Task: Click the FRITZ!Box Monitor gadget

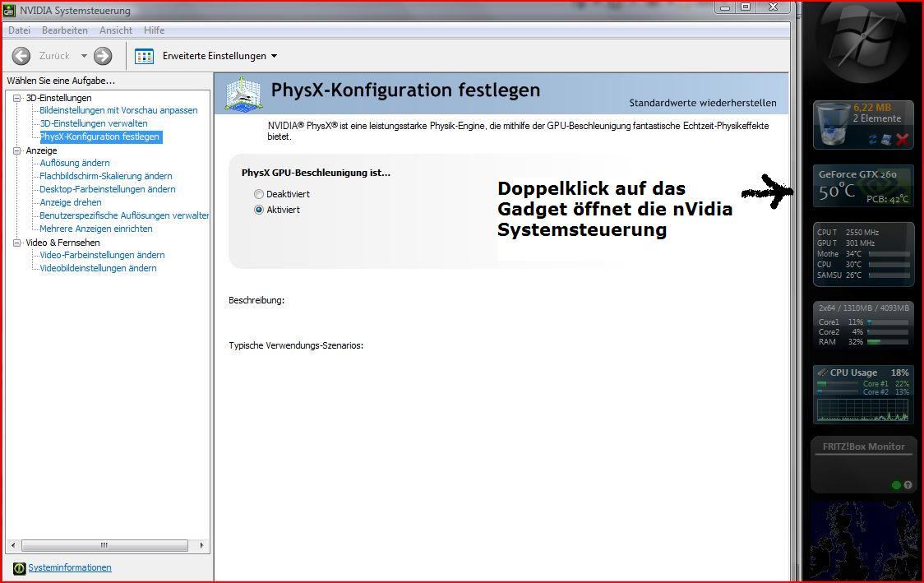Action: (863, 465)
